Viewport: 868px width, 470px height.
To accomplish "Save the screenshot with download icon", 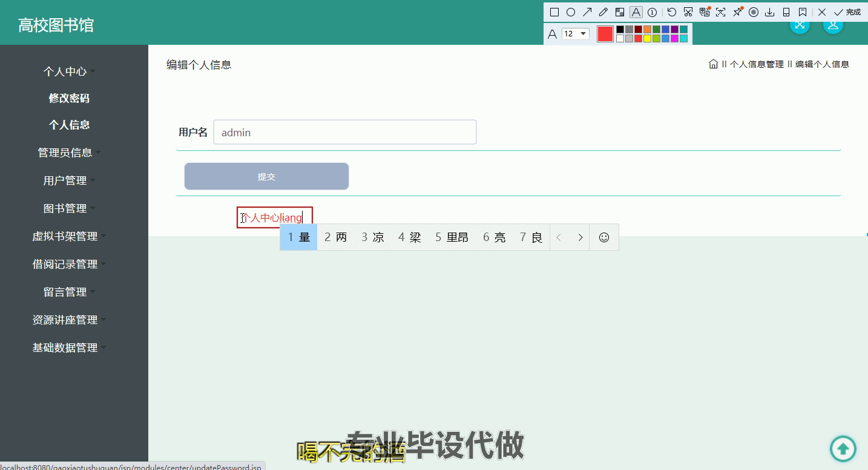I will point(769,12).
